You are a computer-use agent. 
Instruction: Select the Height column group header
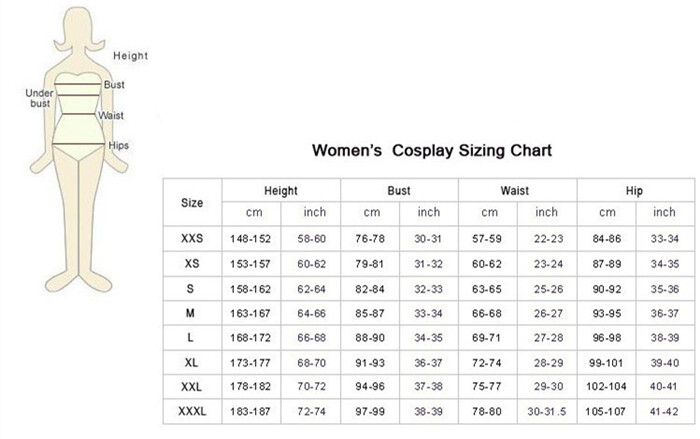(x=281, y=190)
